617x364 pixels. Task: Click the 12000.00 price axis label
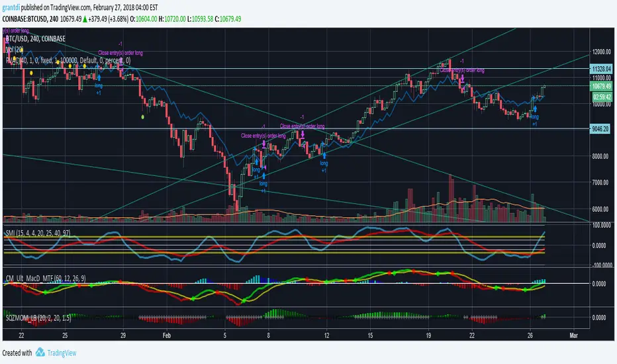[x=602, y=52]
